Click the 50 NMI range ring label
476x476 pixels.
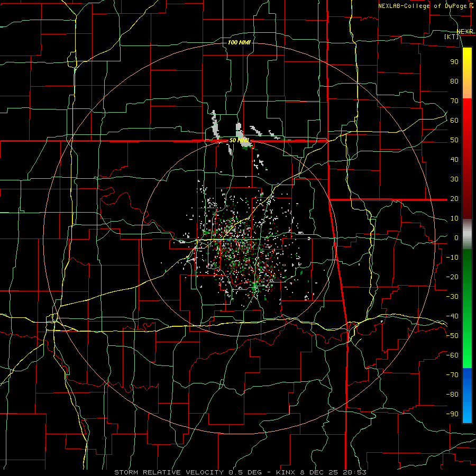239,140
